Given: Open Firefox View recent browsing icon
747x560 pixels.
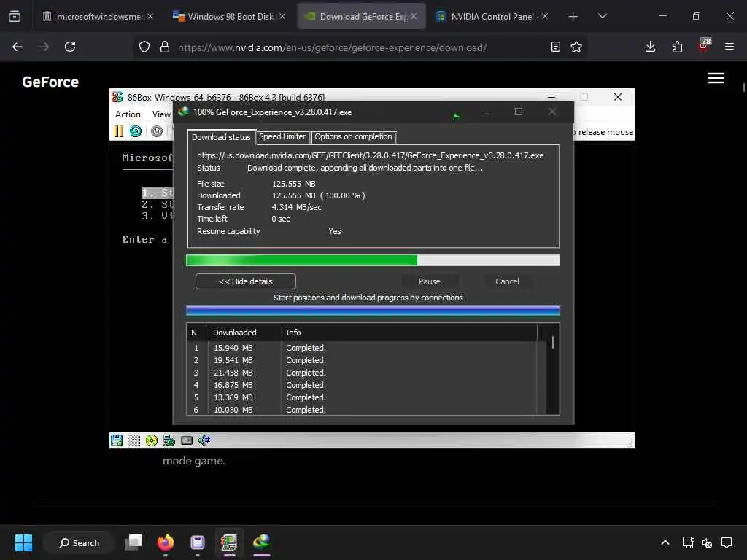Looking at the screenshot, I should click(x=15, y=16).
